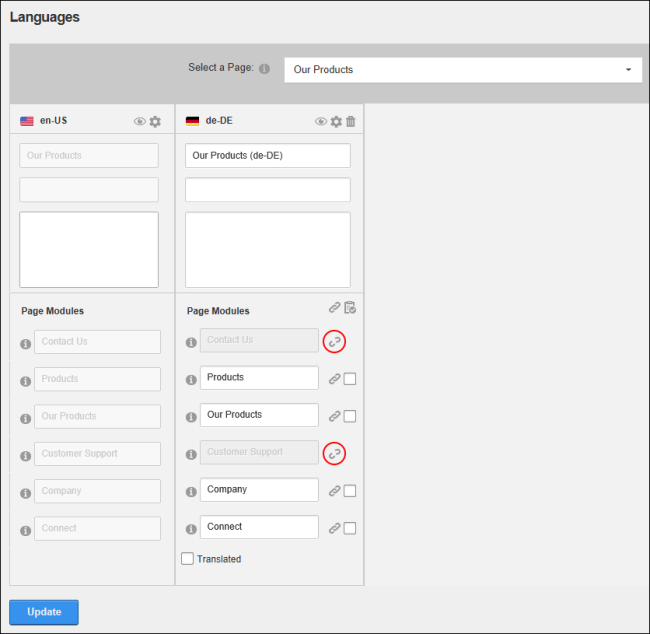Viewport: 650px width, 634px height.
Task: Check the translated box for Company module
Action: (x=350, y=491)
